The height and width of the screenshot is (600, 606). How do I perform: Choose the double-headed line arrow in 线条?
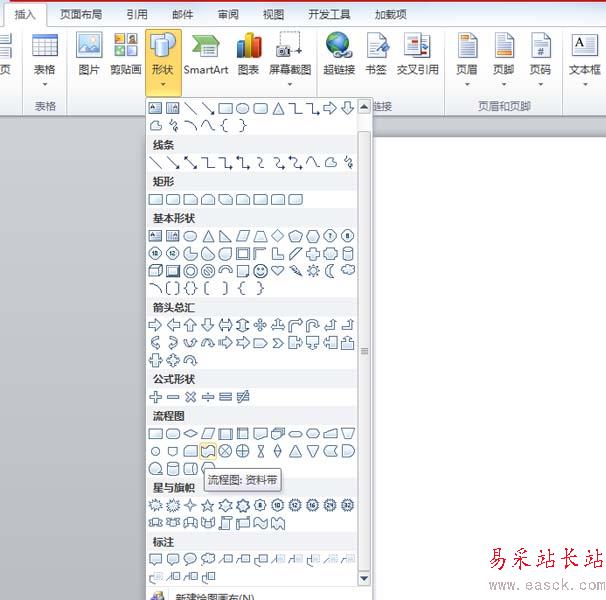pos(191,162)
